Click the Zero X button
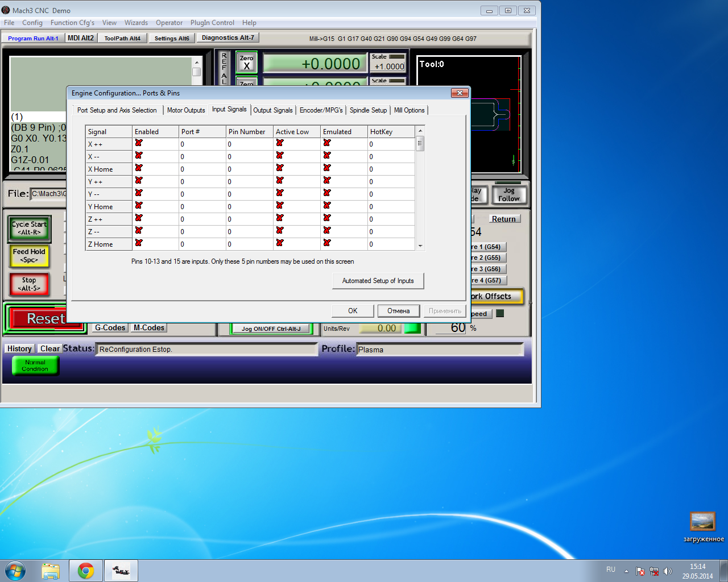728x582 pixels. [246, 63]
